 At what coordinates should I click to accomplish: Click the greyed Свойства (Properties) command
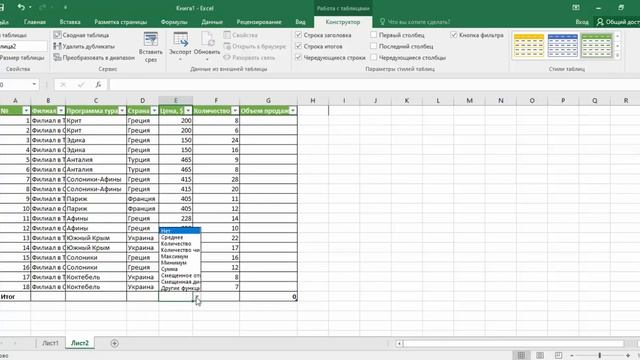point(242,35)
